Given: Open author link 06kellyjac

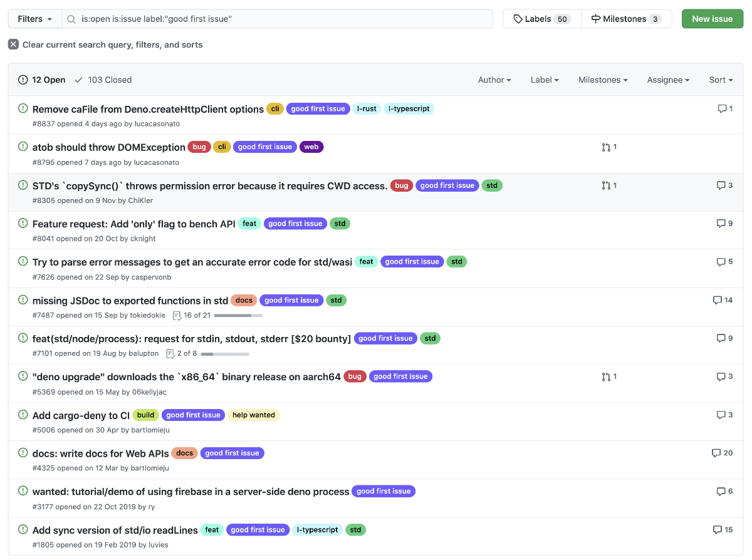Looking at the screenshot, I should 149,392.
